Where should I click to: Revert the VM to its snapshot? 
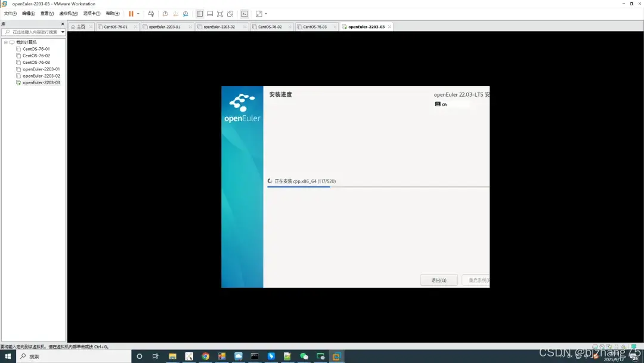coord(175,13)
